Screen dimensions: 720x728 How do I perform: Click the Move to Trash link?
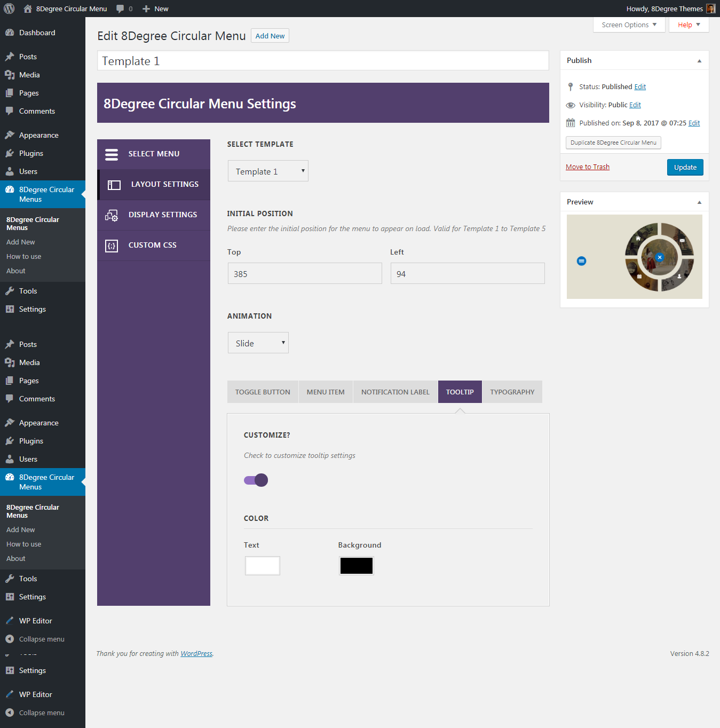coord(588,167)
